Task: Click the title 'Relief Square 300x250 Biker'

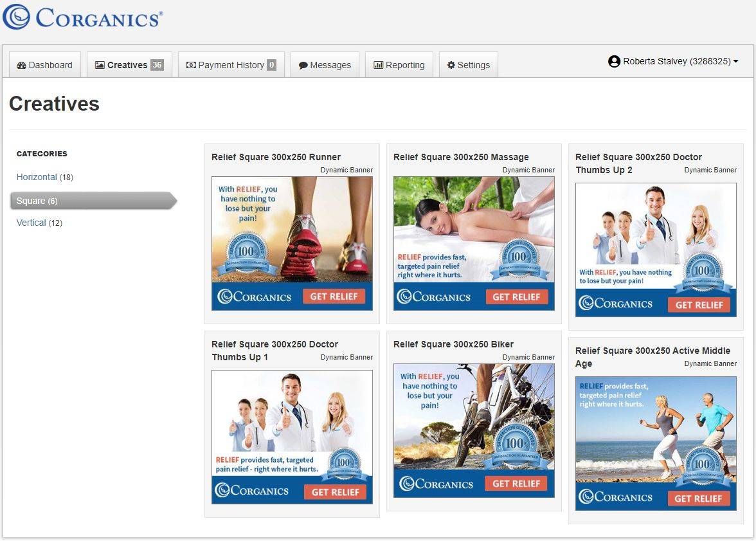Action: [454, 344]
